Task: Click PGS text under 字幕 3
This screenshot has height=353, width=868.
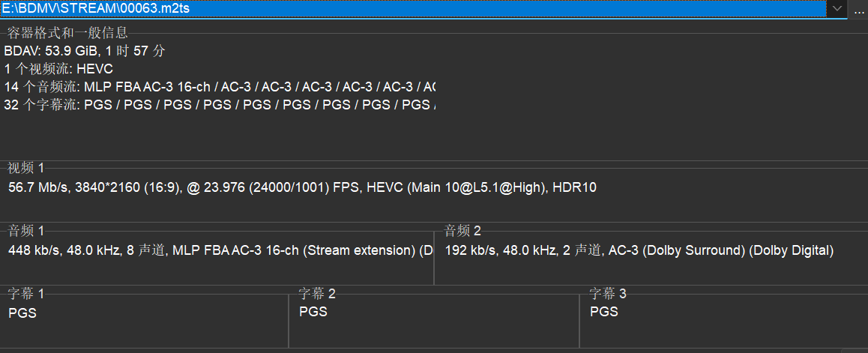Action: tap(603, 311)
